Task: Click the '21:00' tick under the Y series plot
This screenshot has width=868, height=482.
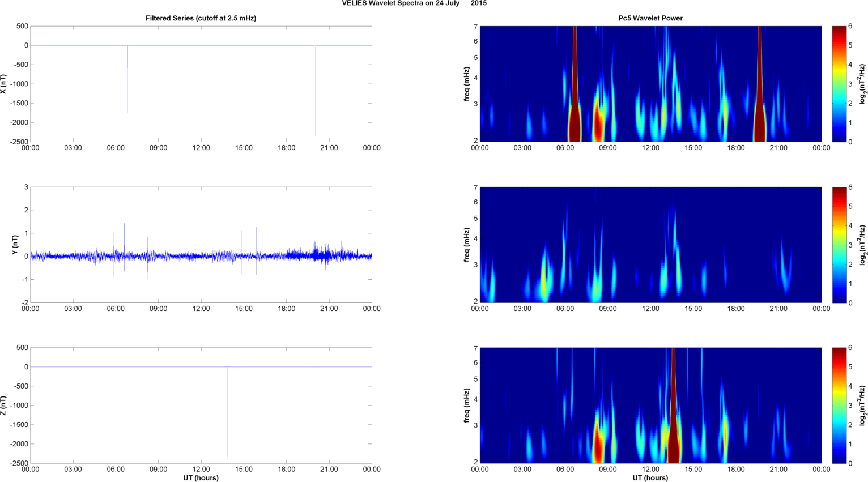Action: (x=329, y=309)
